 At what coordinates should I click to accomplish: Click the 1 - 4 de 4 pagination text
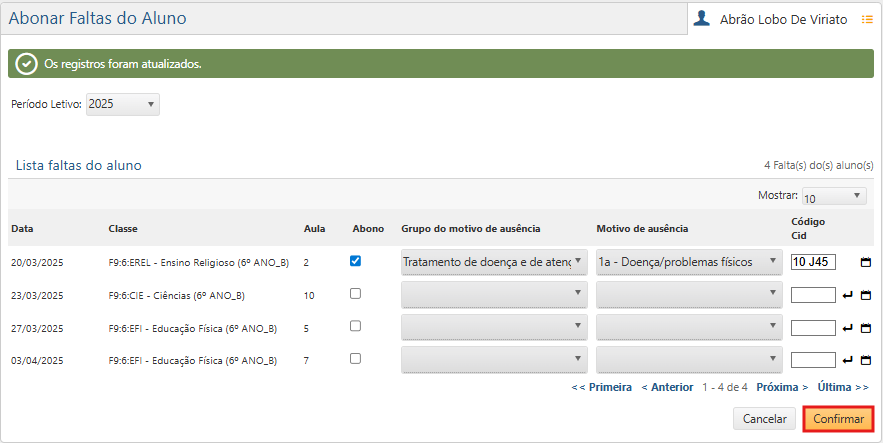coord(725,387)
